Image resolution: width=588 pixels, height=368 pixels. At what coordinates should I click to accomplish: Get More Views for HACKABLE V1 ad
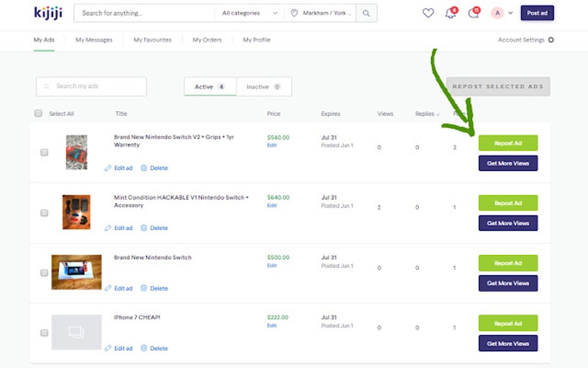[508, 223]
